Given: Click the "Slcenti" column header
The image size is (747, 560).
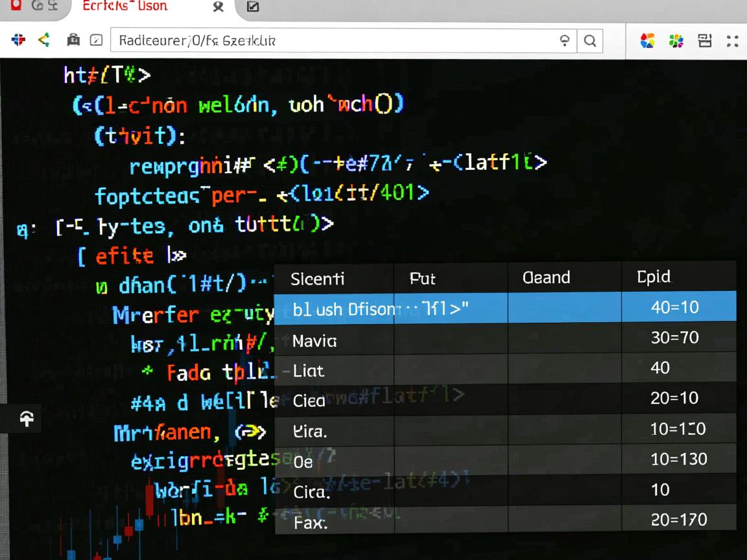Looking at the screenshot, I should click(318, 279).
